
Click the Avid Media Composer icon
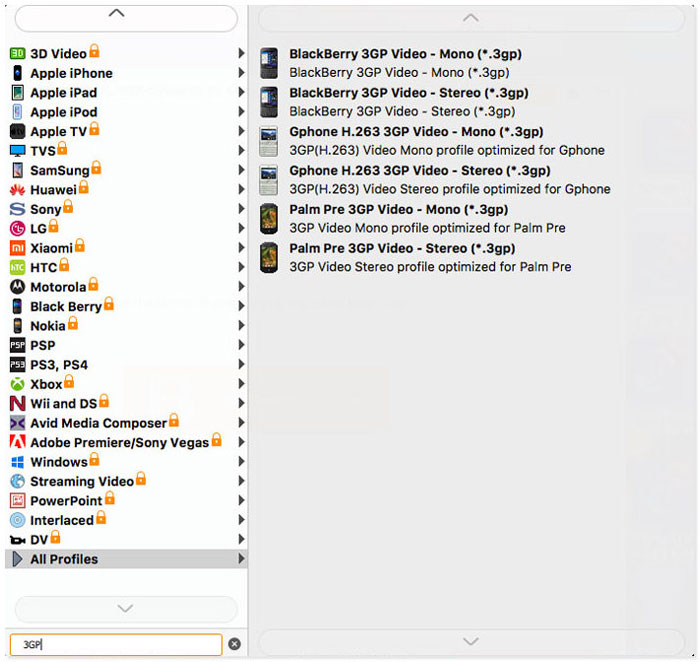point(17,423)
